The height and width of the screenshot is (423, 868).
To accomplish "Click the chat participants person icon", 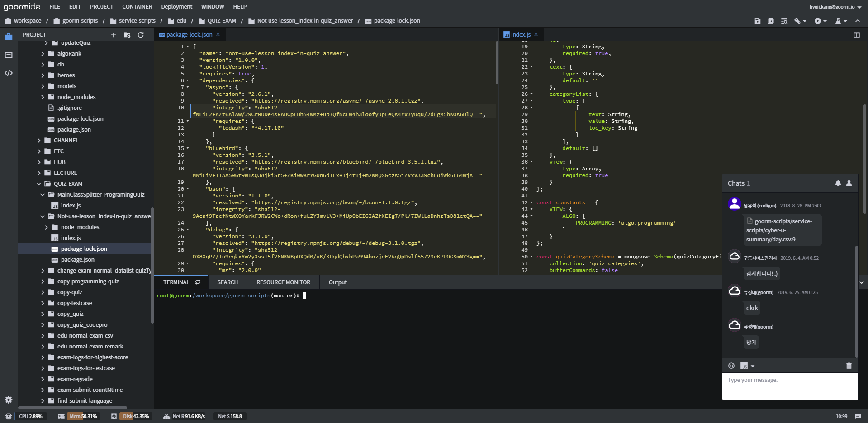I will coord(849,183).
